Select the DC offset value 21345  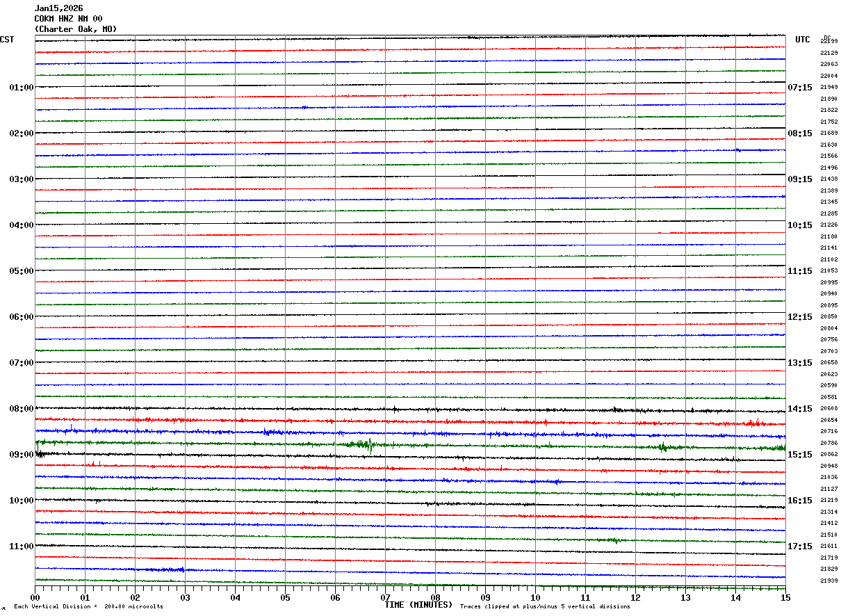829,202
